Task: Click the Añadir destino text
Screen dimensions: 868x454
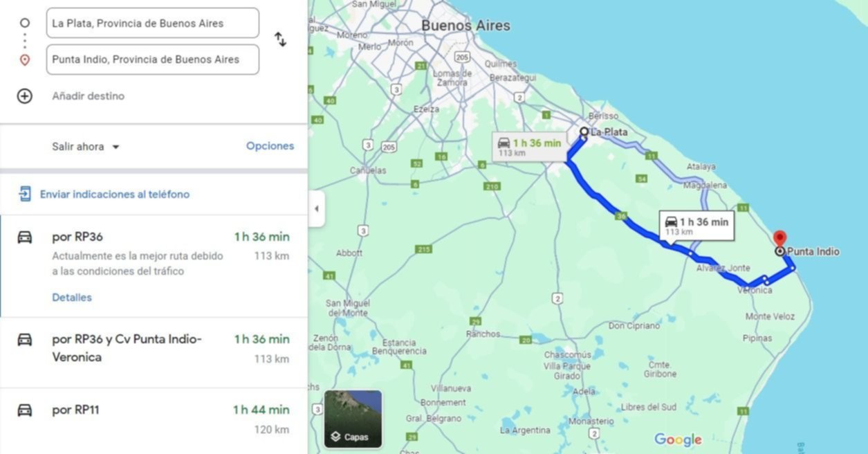Action: (x=89, y=96)
